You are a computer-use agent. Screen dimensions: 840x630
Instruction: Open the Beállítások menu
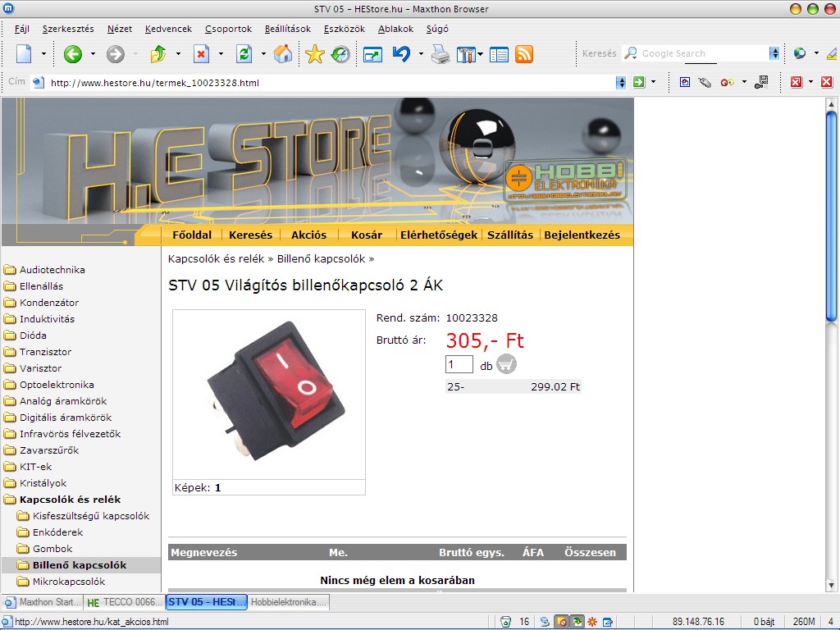pyautogui.click(x=288, y=29)
